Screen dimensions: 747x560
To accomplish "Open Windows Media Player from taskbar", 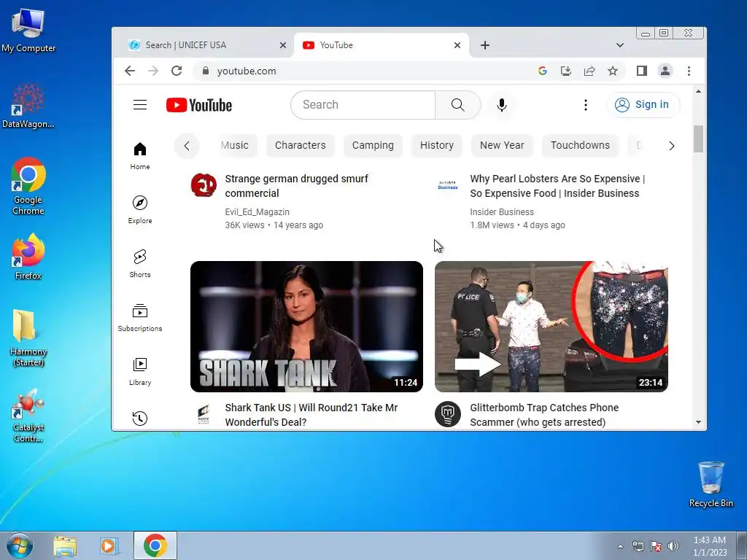I will (109, 546).
